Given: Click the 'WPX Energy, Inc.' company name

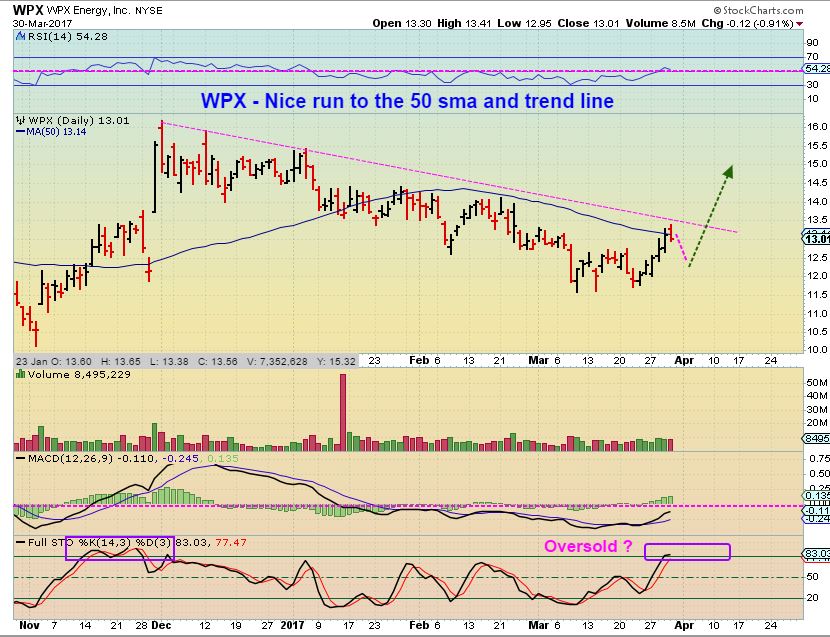Looking at the screenshot, I should 88,10.
